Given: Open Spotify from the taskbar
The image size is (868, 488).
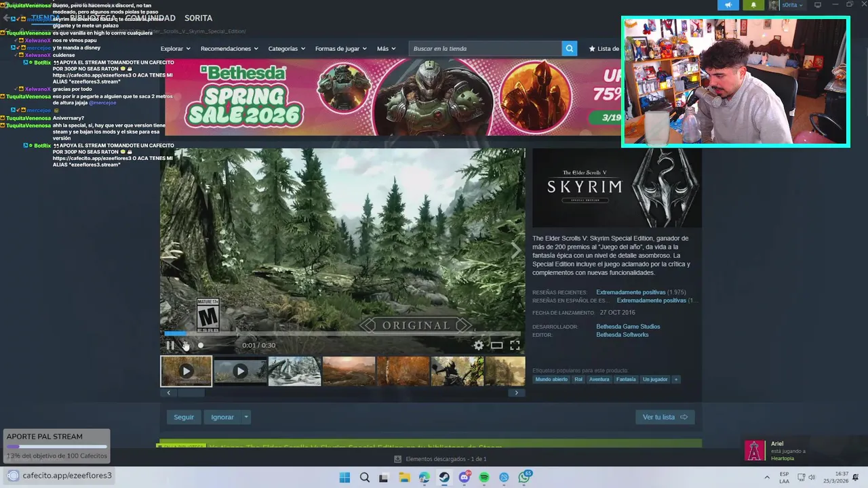Looking at the screenshot, I should pos(484,477).
